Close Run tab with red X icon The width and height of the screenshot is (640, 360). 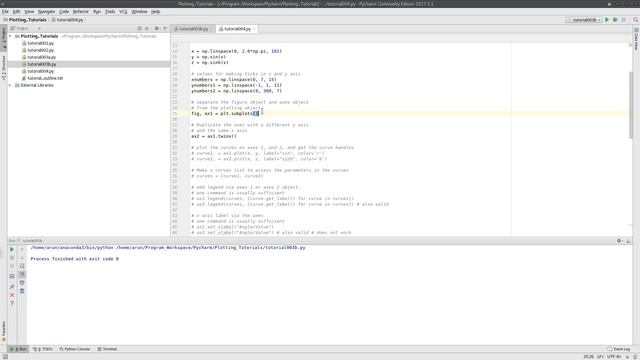coord(12,295)
